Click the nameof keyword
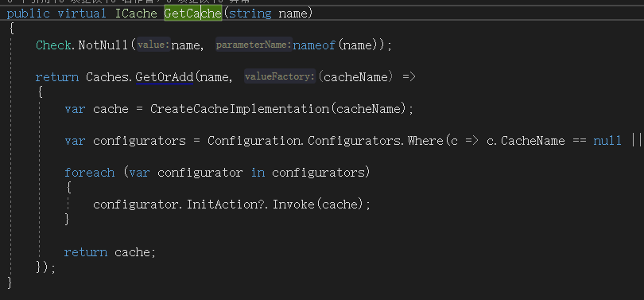Viewport: 644px width, 300px height. (314, 45)
